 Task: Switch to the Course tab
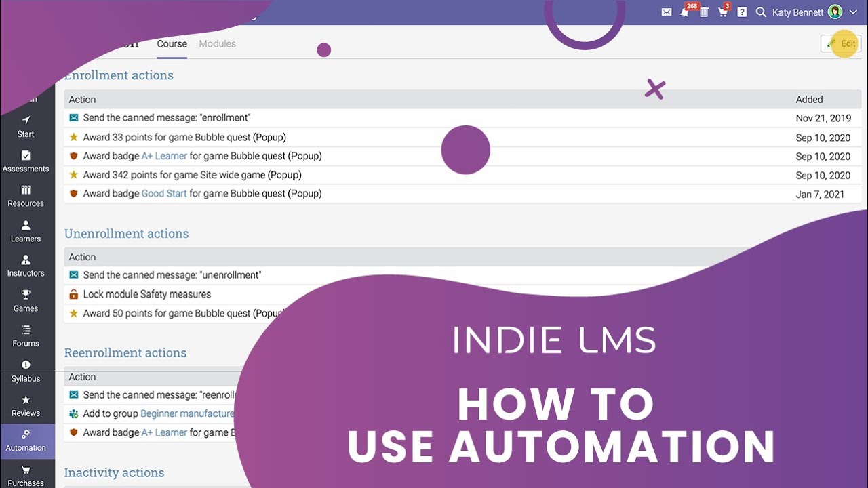click(172, 43)
